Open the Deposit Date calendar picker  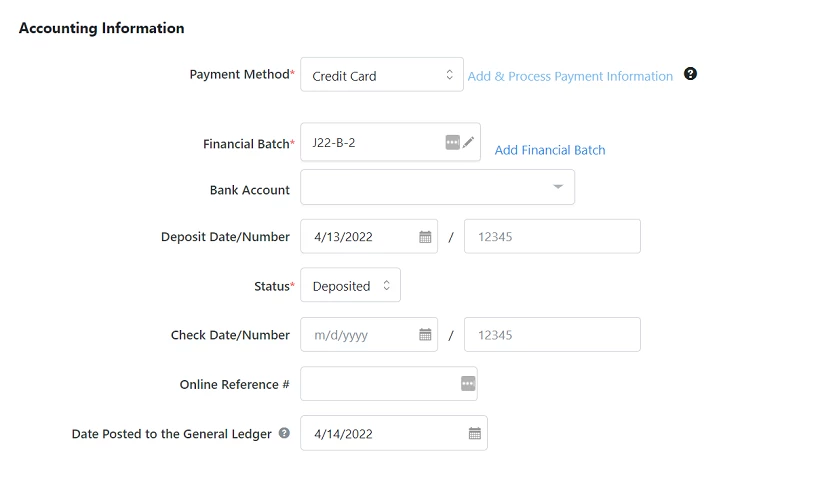point(425,237)
